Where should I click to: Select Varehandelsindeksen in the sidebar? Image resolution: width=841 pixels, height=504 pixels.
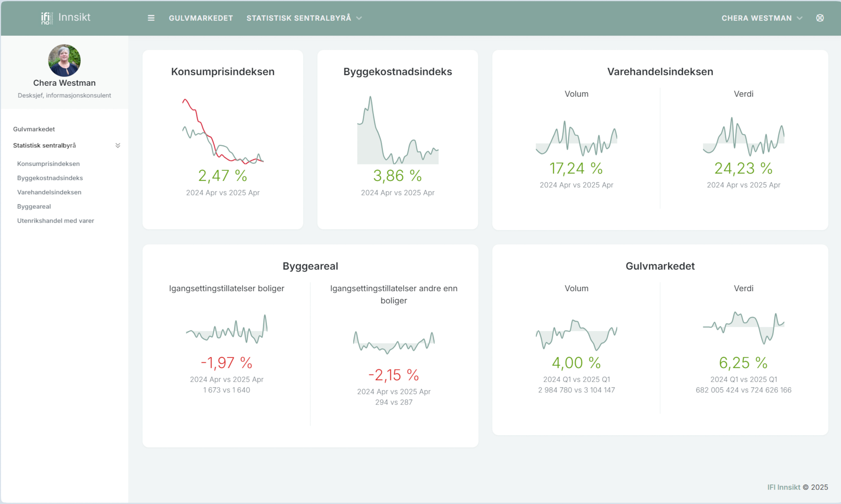(x=49, y=192)
